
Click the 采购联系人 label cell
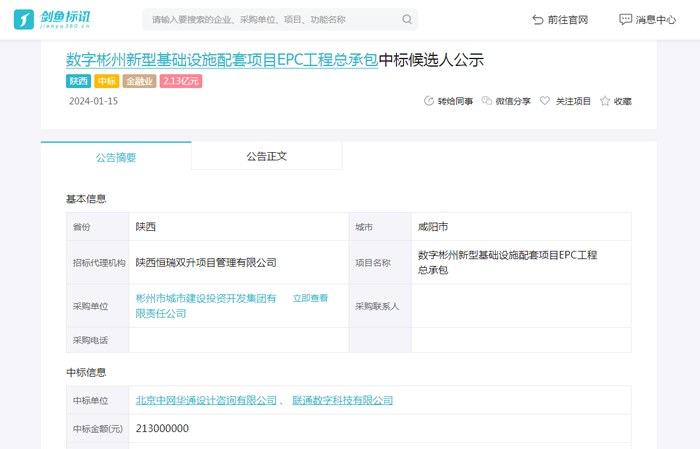380,306
